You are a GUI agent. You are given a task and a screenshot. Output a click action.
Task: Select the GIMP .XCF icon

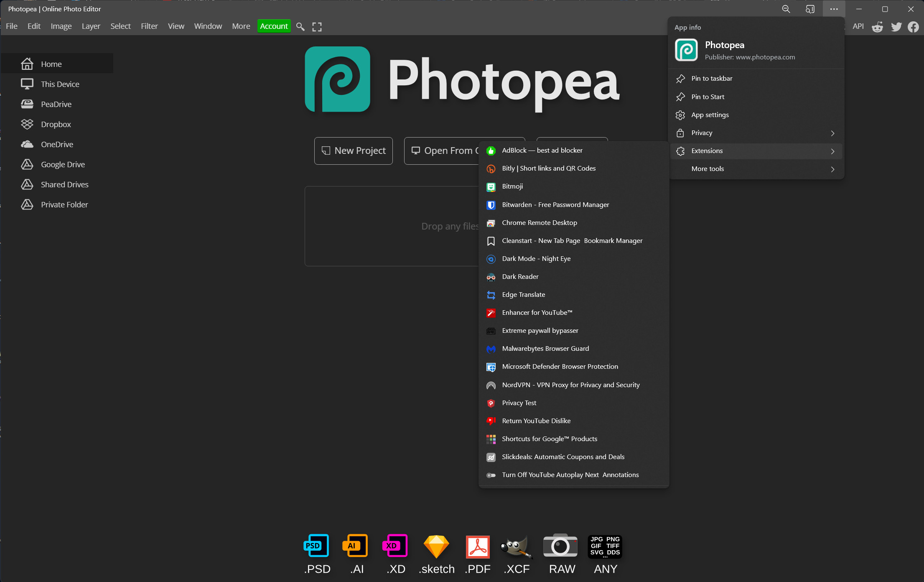[517, 546]
